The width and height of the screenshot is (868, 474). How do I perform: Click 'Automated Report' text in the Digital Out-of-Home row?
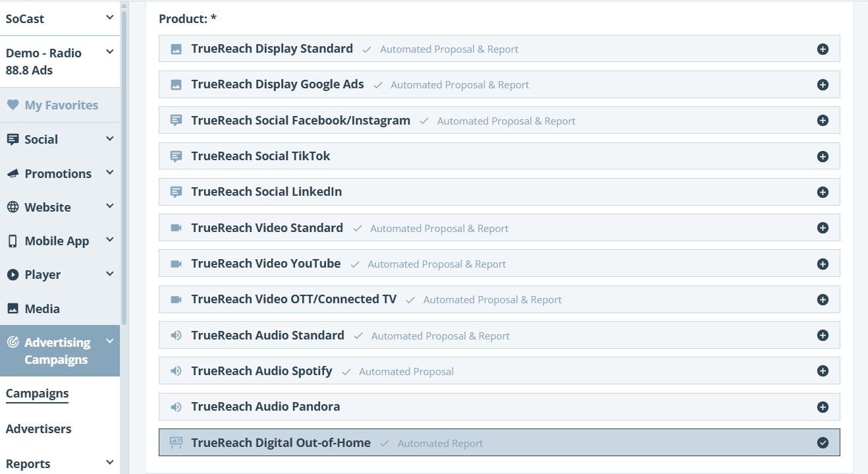click(x=440, y=444)
